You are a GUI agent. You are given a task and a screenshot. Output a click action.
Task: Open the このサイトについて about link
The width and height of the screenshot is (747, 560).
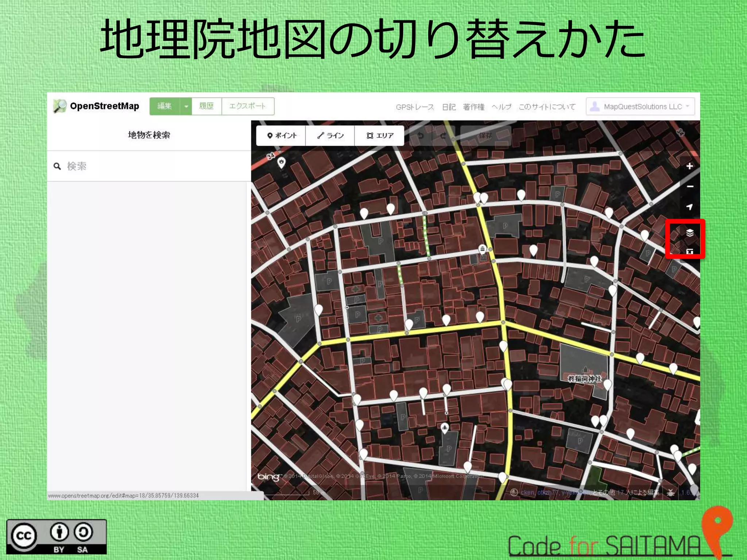547,107
